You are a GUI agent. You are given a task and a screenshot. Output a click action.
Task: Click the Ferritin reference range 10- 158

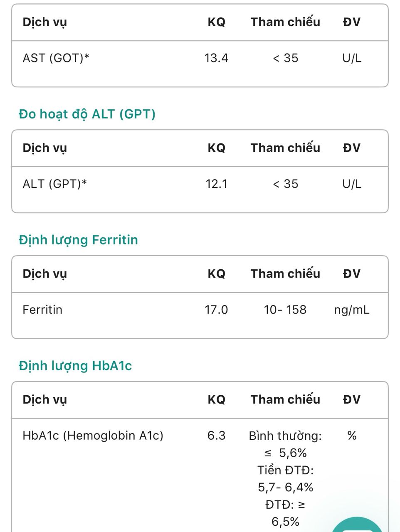[x=285, y=310]
